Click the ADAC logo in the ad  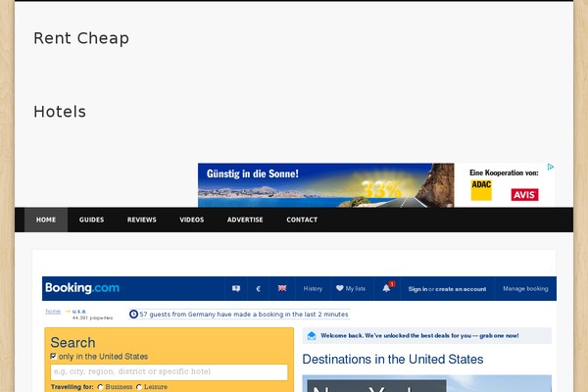pos(481,190)
